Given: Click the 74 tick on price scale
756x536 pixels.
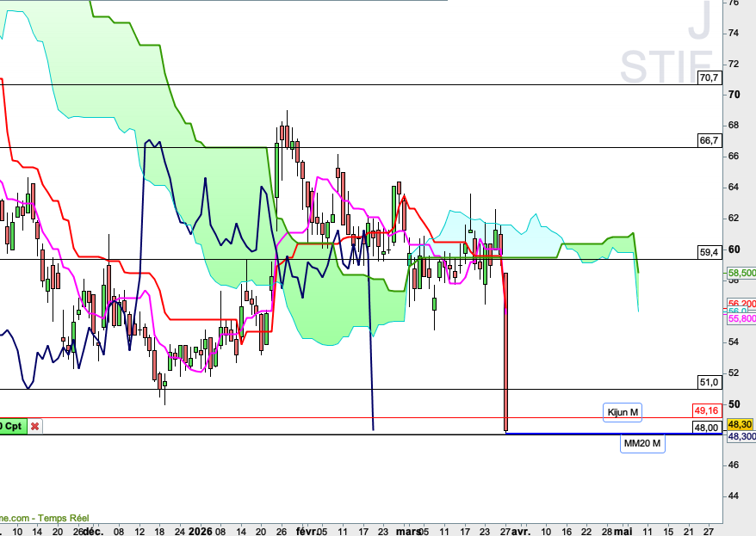Looking at the screenshot, I should point(734,34).
